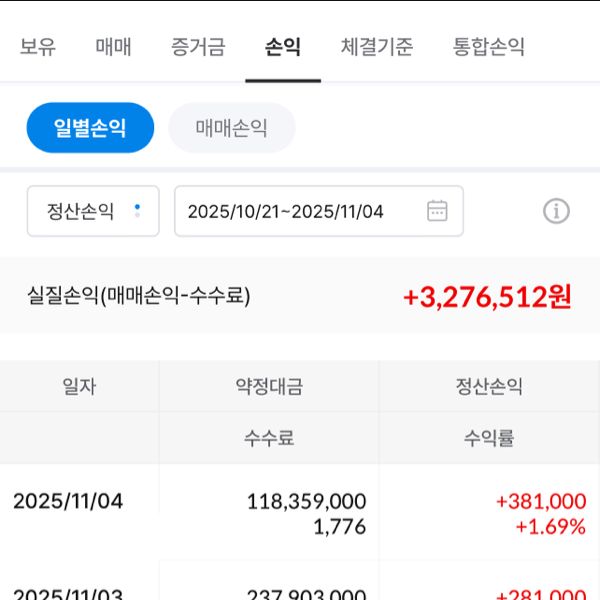This screenshot has width=600, height=600.
Task: Open the 체결기준 tab
Action: click(x=376, y=46)
